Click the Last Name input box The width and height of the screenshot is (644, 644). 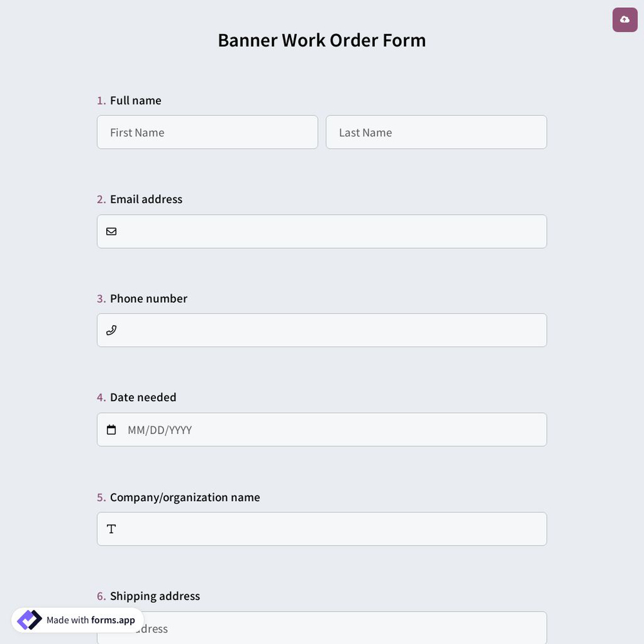(x=436, y=131)
